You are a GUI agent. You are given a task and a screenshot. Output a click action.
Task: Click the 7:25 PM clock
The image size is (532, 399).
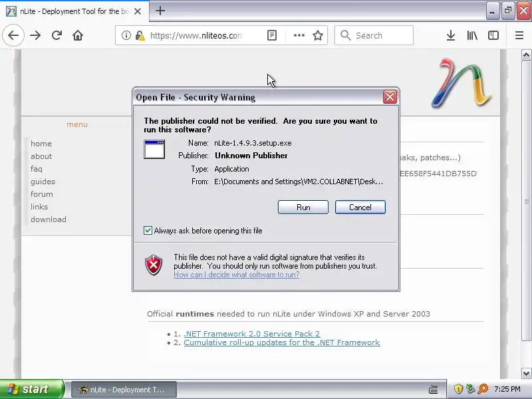click(x=507, y=389)
